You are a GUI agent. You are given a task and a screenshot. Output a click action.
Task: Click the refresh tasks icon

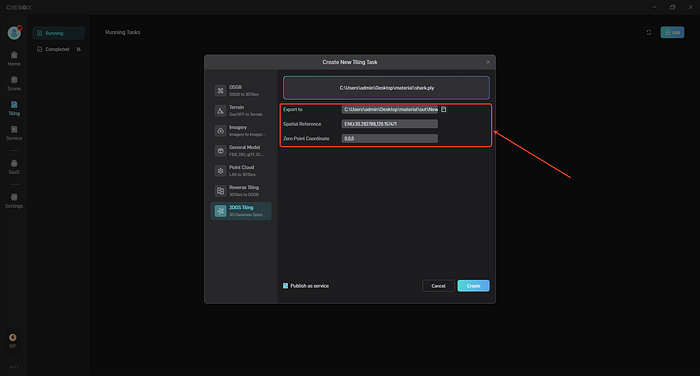(649, 32)
